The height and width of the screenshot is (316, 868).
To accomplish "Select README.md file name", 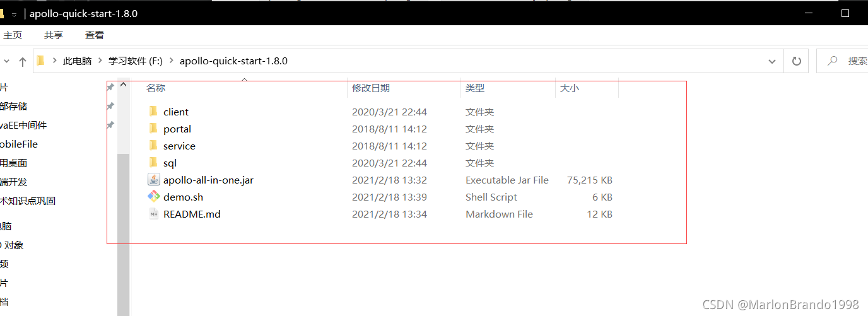I will click(192, 214).
